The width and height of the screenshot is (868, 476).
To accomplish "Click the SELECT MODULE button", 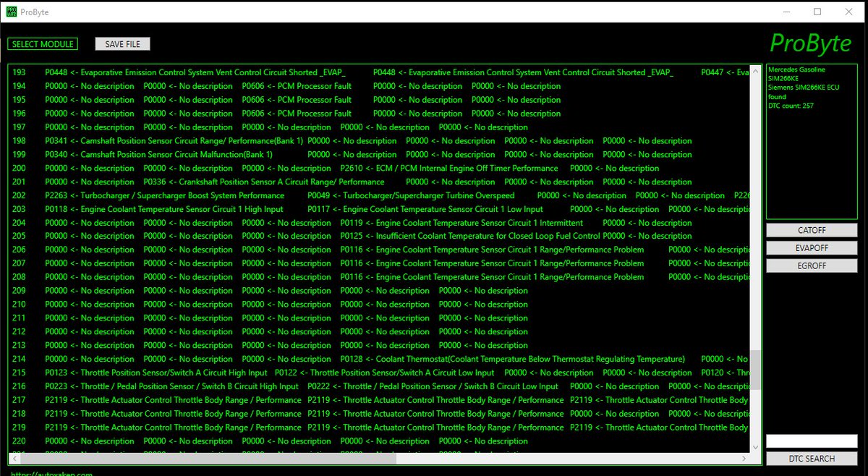I will (x=42, y=44).
